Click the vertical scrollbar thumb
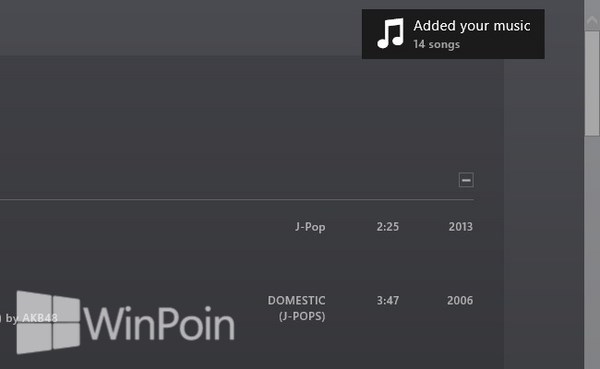 point(592,83)
